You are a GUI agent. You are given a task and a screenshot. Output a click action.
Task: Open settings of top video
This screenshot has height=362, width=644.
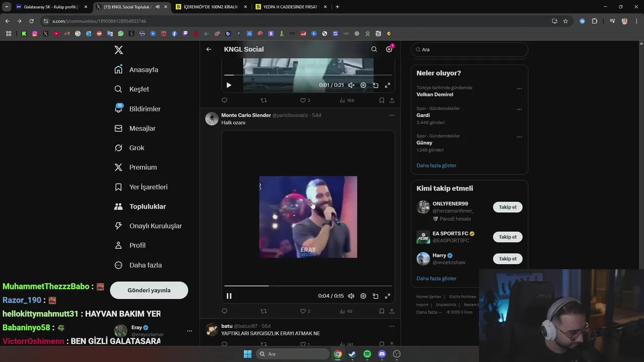coord(363,85)
